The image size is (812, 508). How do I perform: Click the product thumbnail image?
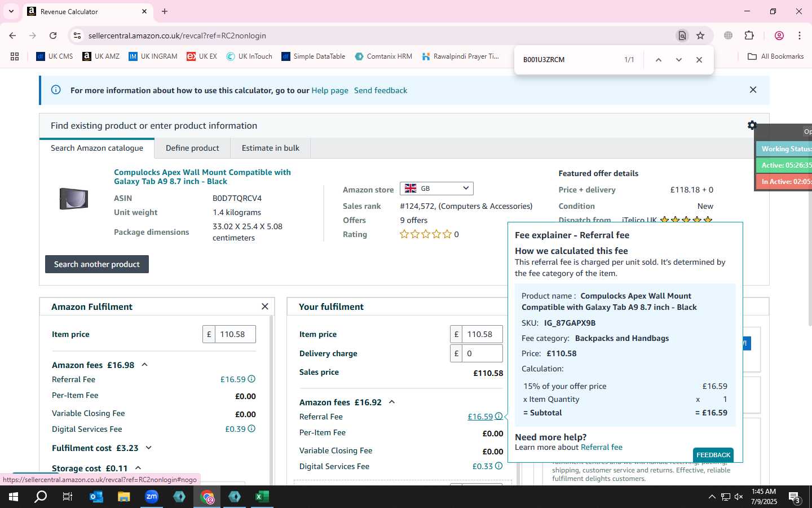(x=74, y=199)
